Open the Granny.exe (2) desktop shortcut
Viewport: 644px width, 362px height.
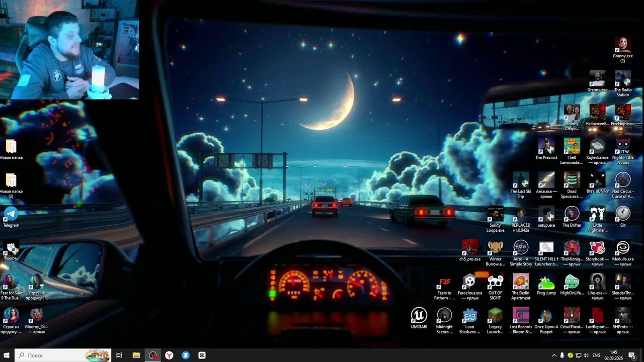622,49
